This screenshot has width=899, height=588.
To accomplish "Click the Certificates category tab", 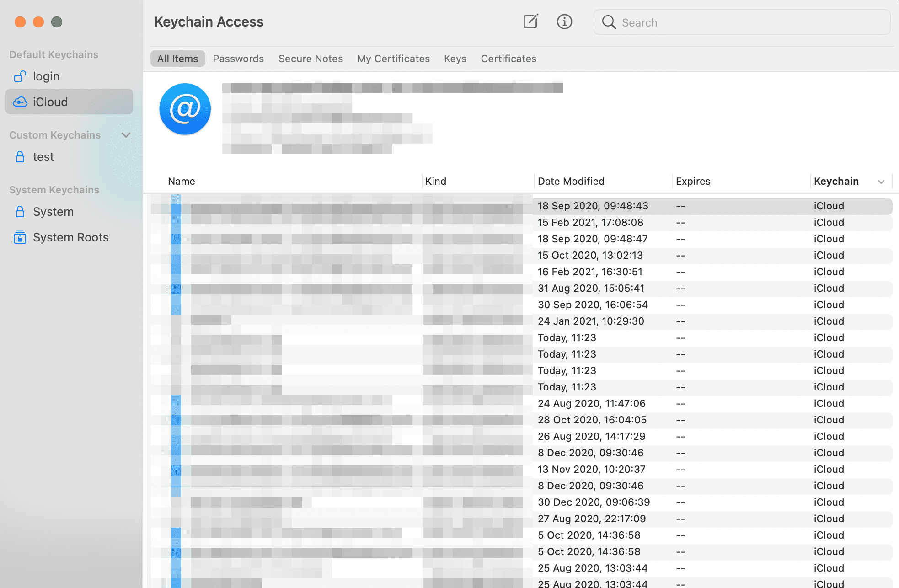I will pos(508,59).
